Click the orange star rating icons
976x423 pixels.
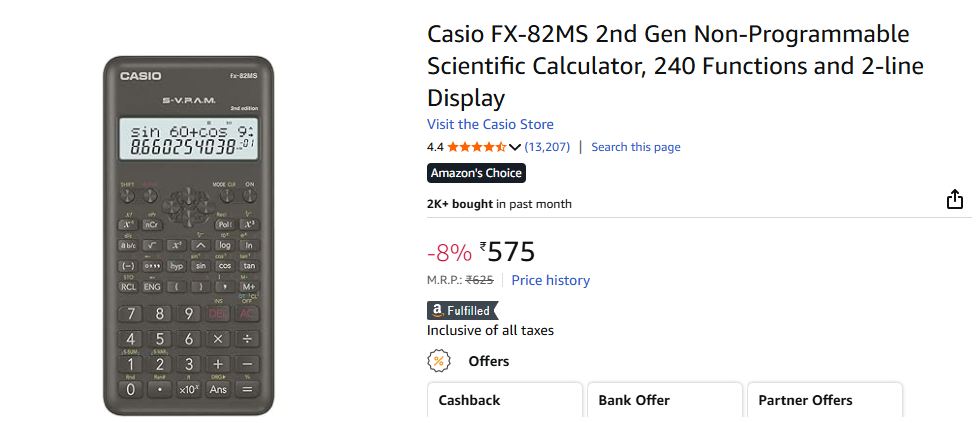pyautogui.click(x=476, y=147)
